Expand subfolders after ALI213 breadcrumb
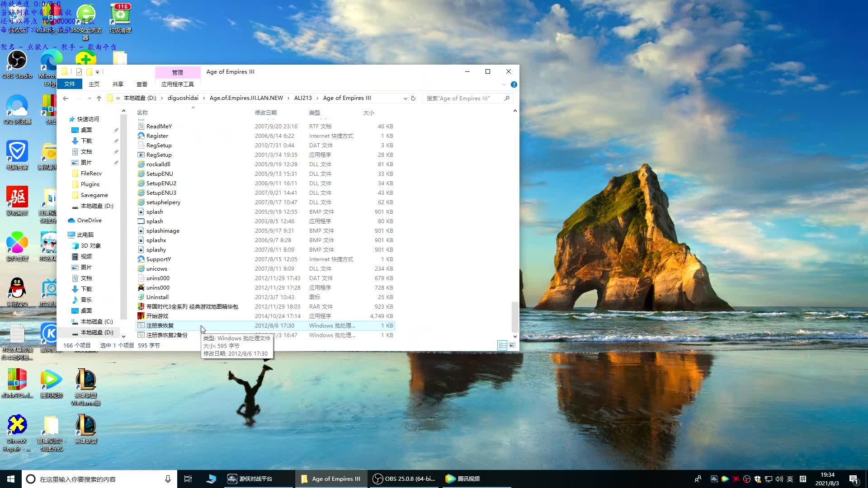 coord(317,98)
